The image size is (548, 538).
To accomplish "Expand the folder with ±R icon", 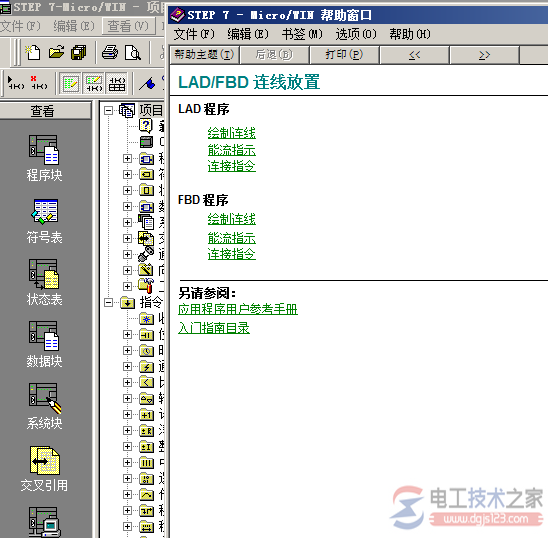I will click(x=127, y=431).
